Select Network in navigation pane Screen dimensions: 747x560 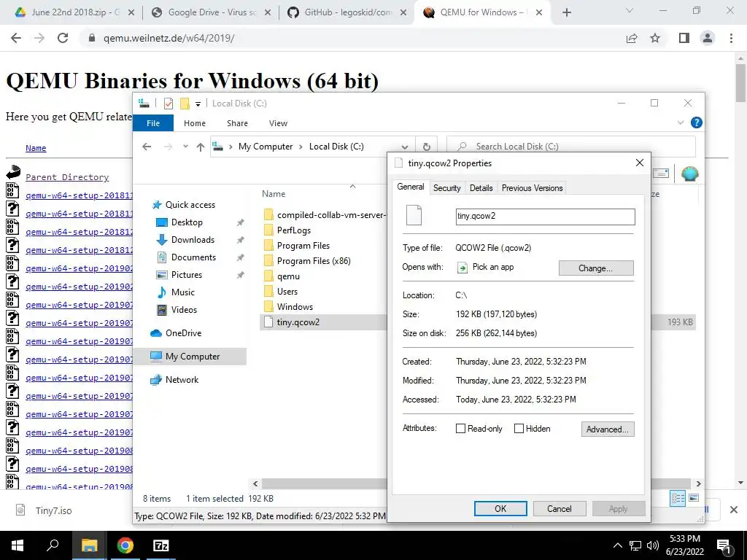(x=182, y=380)
